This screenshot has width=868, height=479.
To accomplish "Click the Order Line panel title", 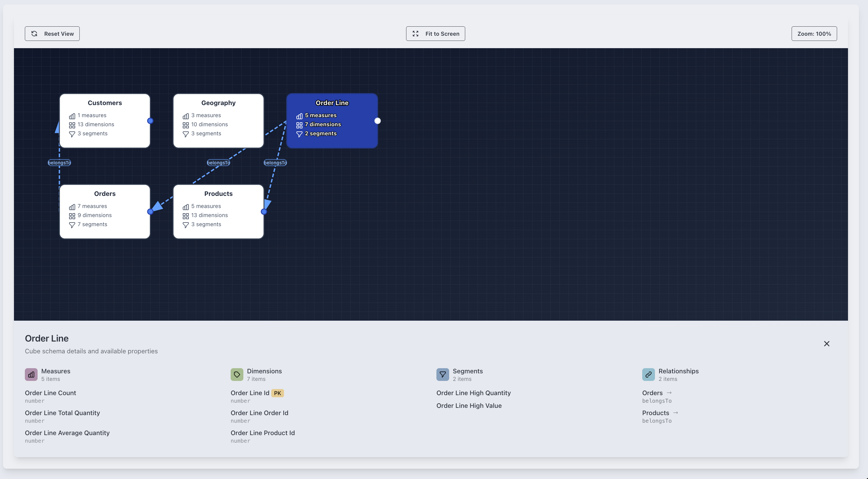I will [47, 338].
